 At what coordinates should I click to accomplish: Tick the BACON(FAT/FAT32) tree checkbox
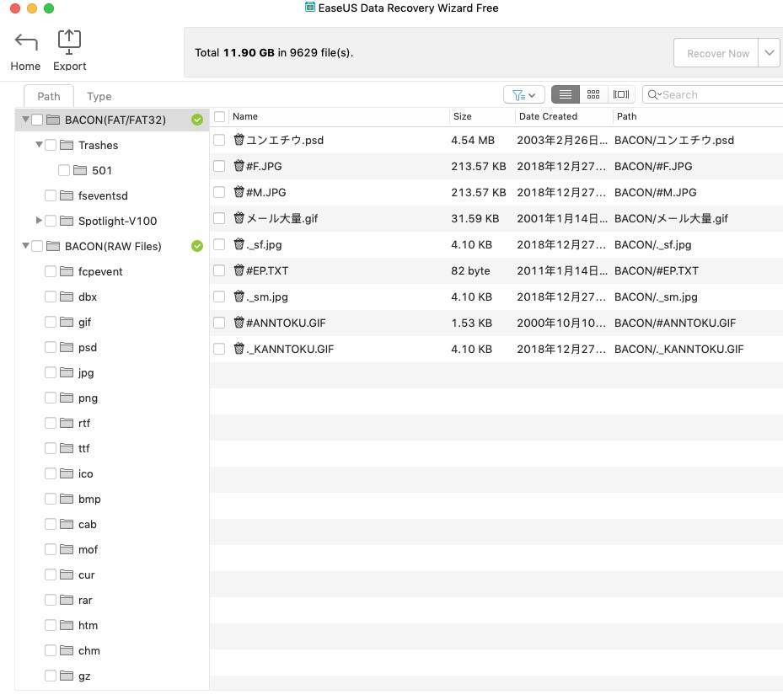tap(37, 120)
